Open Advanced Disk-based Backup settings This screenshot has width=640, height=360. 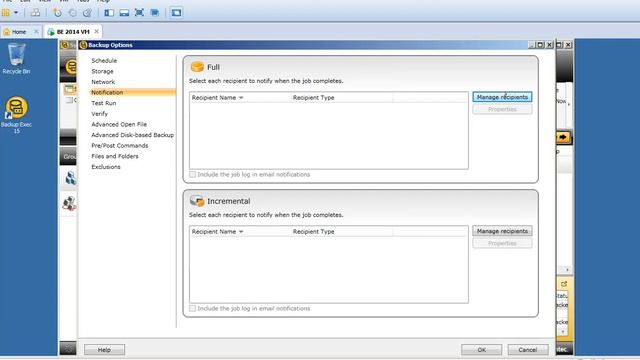133,135
